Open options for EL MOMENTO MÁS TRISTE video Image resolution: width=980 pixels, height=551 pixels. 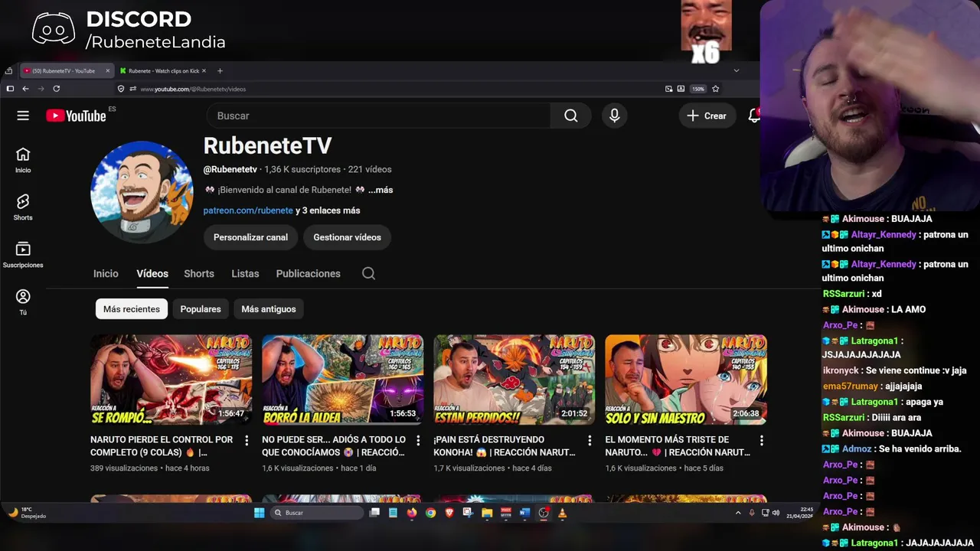tap(761, 440)
